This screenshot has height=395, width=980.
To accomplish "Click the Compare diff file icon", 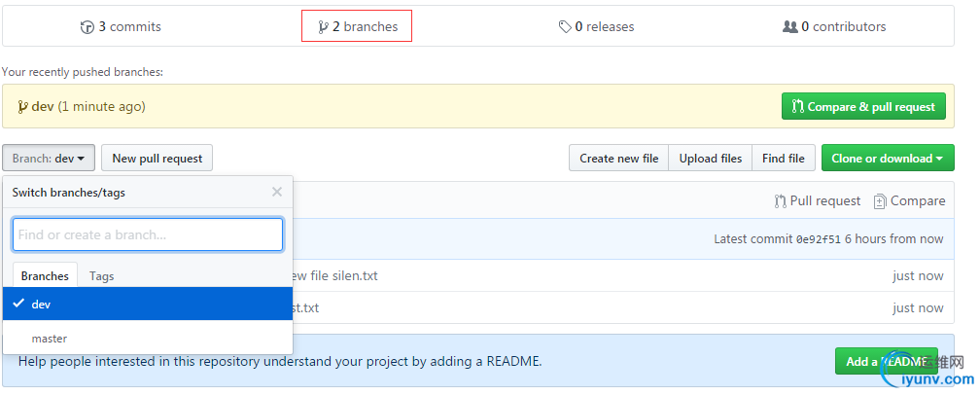I will 880,201.
